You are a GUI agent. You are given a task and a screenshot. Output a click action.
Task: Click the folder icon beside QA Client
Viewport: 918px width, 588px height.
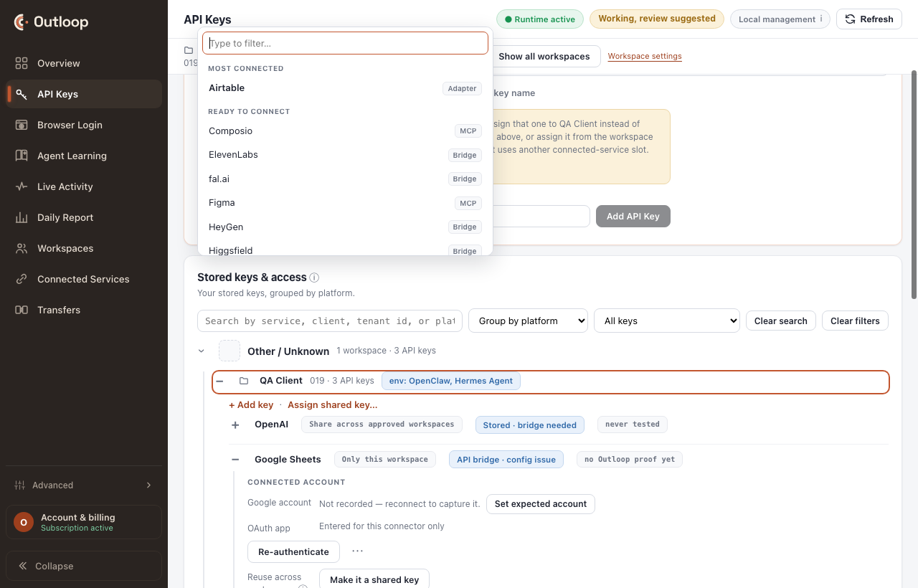tap(244, 381)
